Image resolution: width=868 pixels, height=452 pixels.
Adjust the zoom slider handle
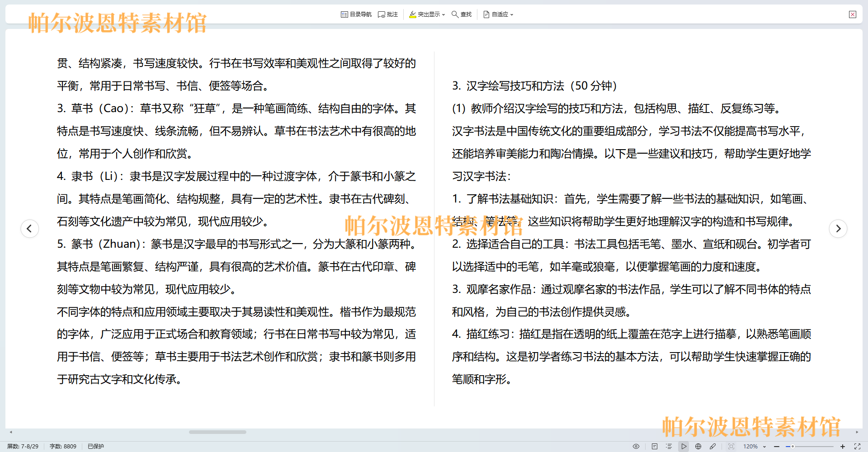click(793, 446)
